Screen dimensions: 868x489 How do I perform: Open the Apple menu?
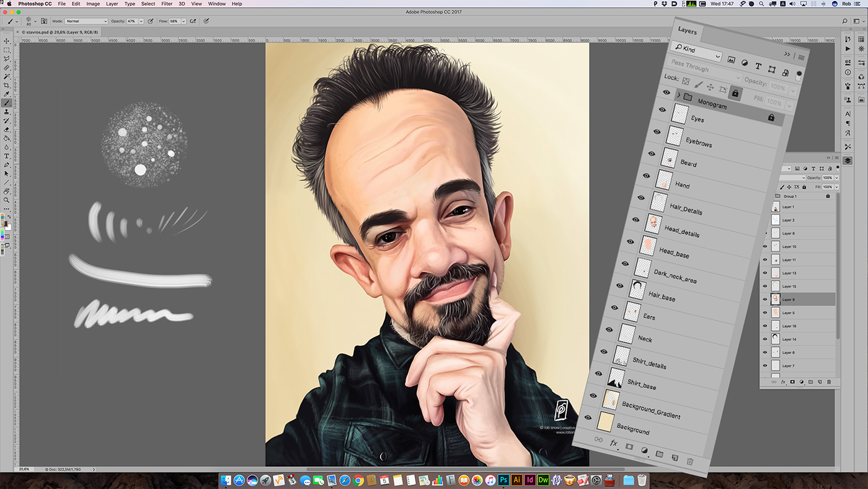click(9, 4)
